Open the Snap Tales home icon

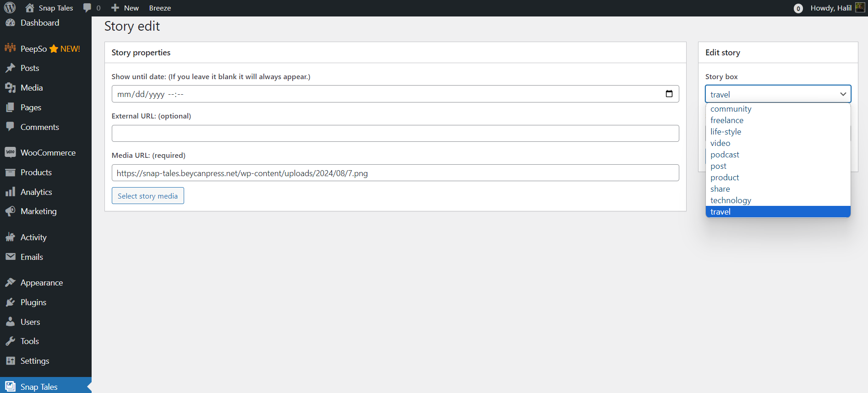[30, 8]
